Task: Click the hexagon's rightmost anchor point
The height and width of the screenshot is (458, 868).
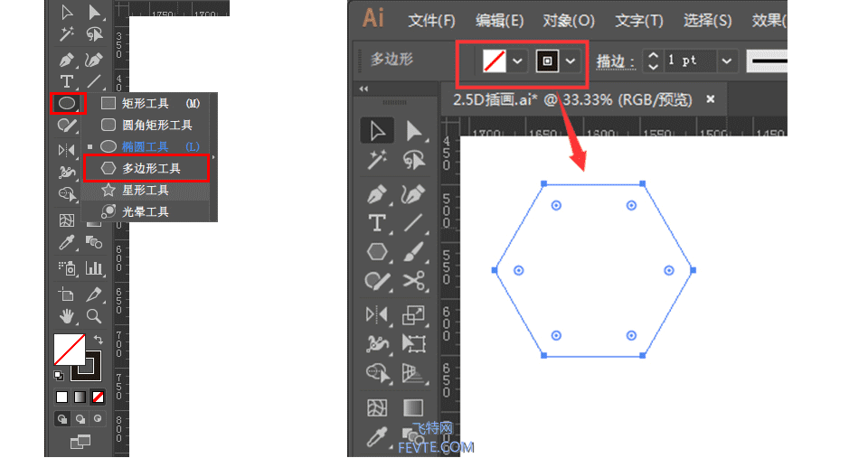Action: 693,270
